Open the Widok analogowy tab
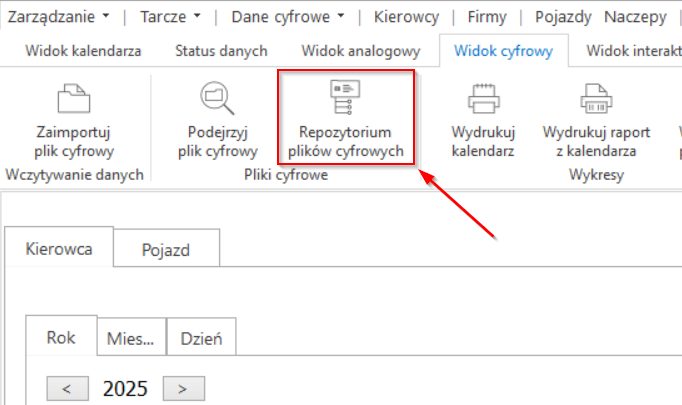This screenshot has height=405, width=682. (361, 51)
